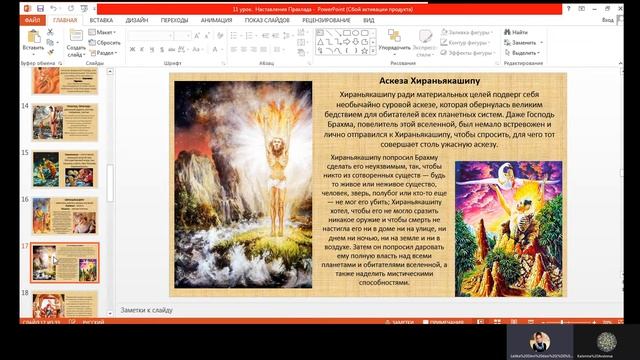Screen dimensions: 640x360
Task: Click the Создать слайд new slide icon
Action: click(x=76, y=36)
